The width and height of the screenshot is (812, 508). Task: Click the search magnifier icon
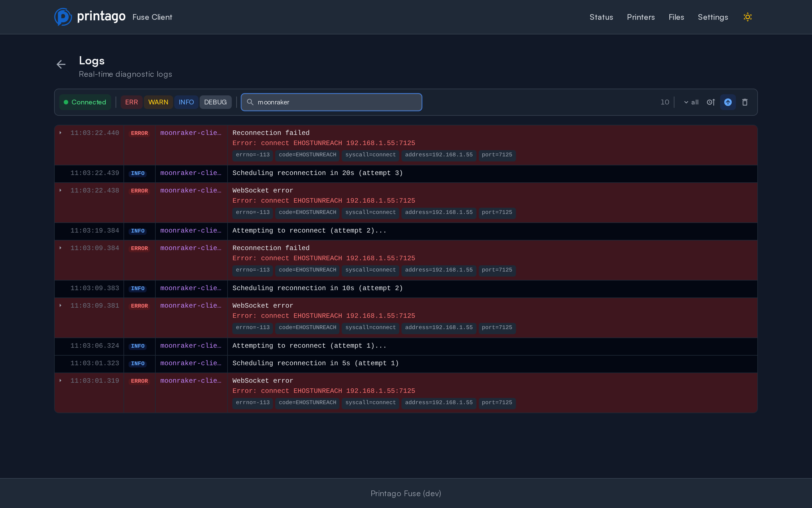250,102
